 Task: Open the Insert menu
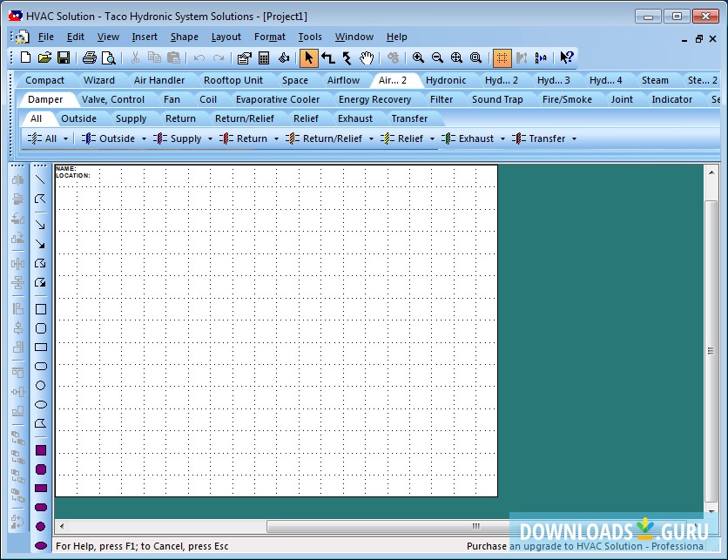tap(145, 37)
